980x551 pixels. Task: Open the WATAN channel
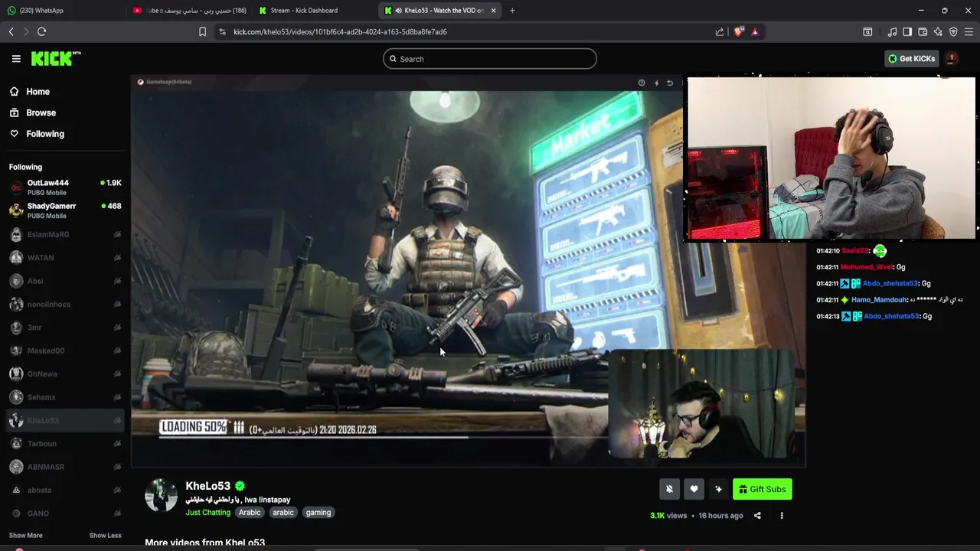tap(64, 257)
